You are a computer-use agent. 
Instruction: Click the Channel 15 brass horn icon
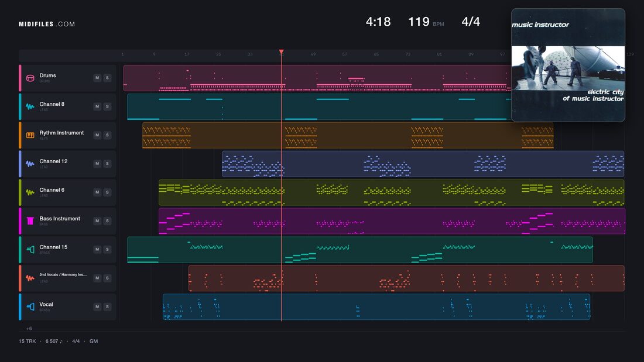pyautogui.click(x=30, y=250)
